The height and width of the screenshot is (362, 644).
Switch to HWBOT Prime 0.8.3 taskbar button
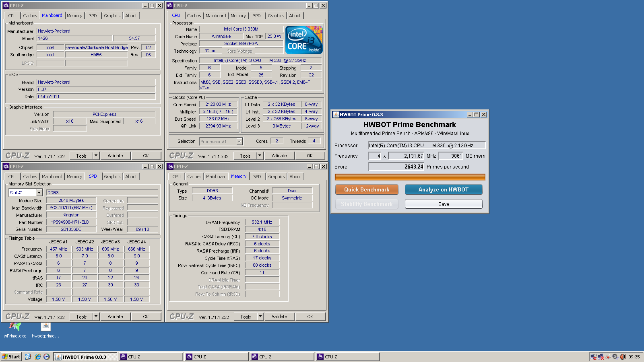85,357
